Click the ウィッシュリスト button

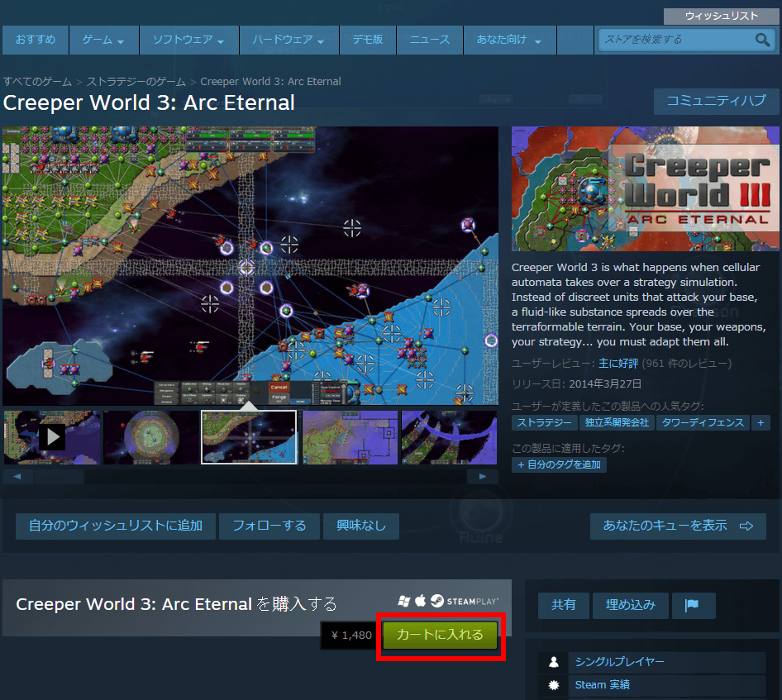pos(721,16)
